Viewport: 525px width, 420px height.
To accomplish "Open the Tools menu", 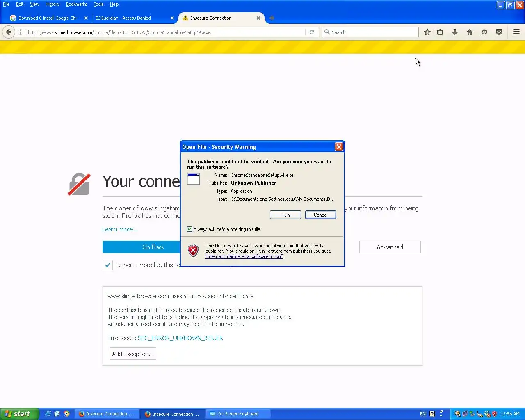I will (x=98, y=4).
